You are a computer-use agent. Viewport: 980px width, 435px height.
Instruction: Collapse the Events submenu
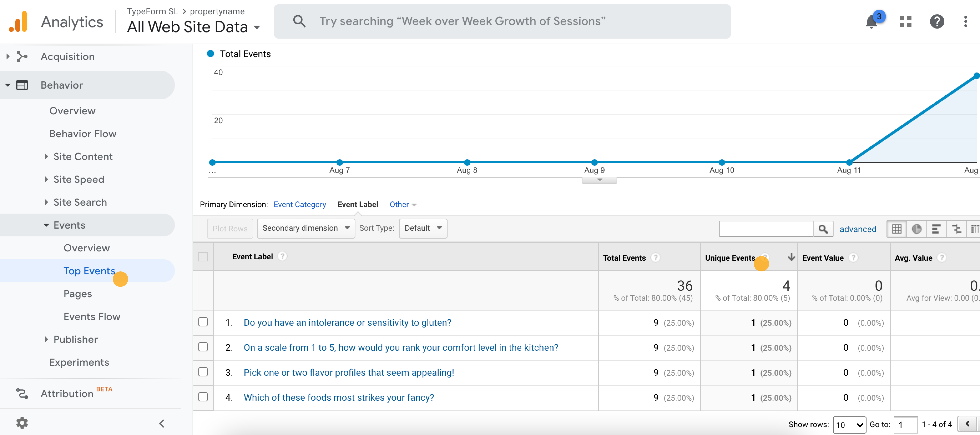[46, 225]
